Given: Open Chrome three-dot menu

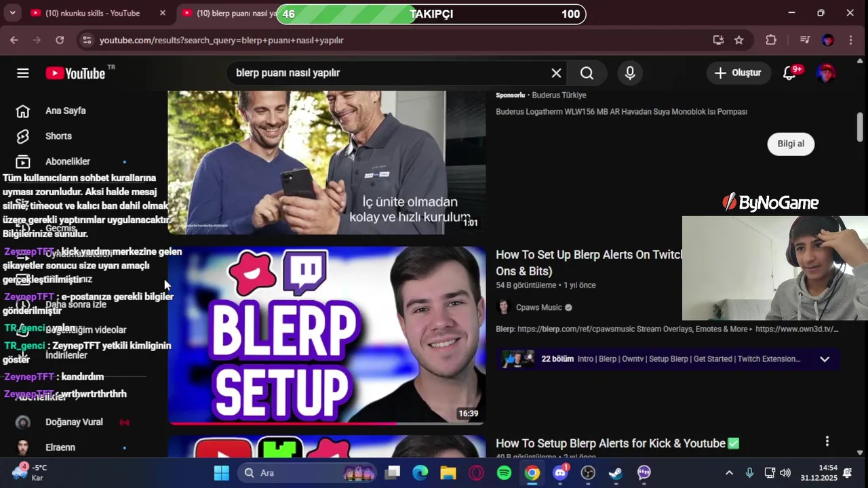Looking at the screenshot, I should pos(850,40).
